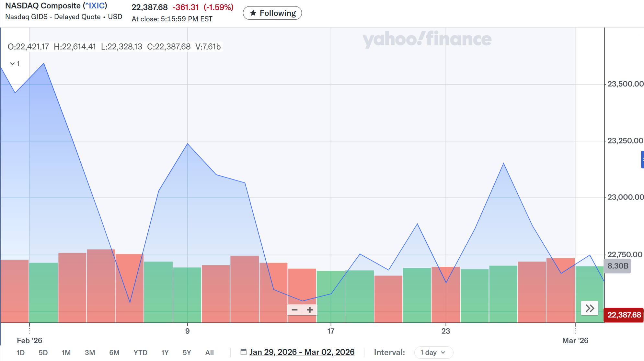The height and width of the screenshot is (361, 644).
Task: Click the red 22,387.68 current price label
Action: click(x=624, y=315)
